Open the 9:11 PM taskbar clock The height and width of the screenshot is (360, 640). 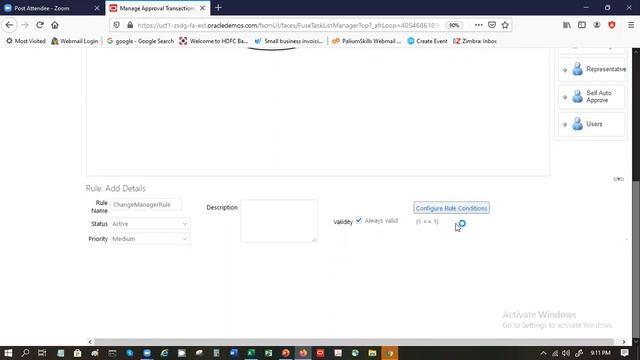coord(600,353)
